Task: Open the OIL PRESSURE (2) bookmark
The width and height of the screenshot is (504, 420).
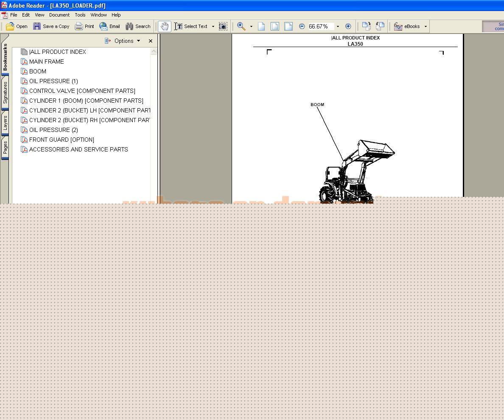Action: pos(54,130)
